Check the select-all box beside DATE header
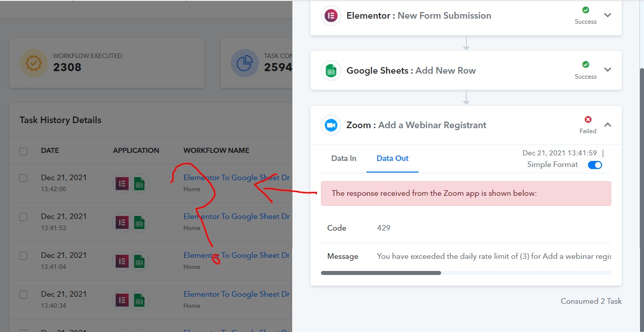The image size is (644, 332). pos(23,151)
